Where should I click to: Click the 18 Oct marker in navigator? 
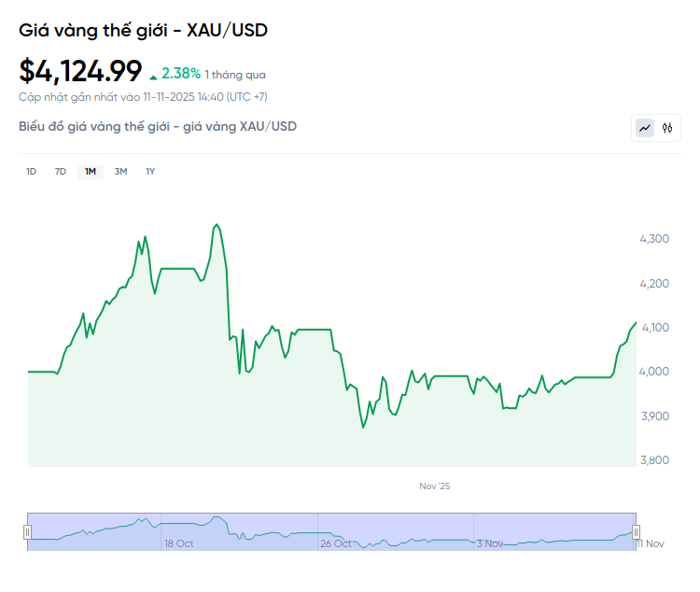178,543
